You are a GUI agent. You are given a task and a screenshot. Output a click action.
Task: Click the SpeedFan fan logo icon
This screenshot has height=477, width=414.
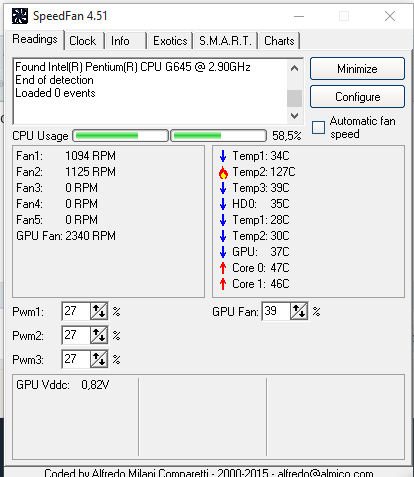point(20,16)
